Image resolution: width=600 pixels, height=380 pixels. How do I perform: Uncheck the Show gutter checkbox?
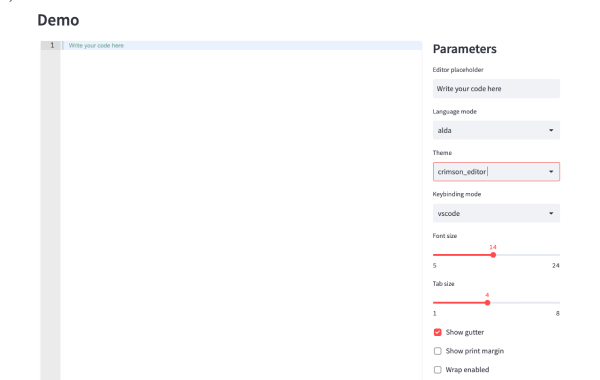tap(437, 332)
